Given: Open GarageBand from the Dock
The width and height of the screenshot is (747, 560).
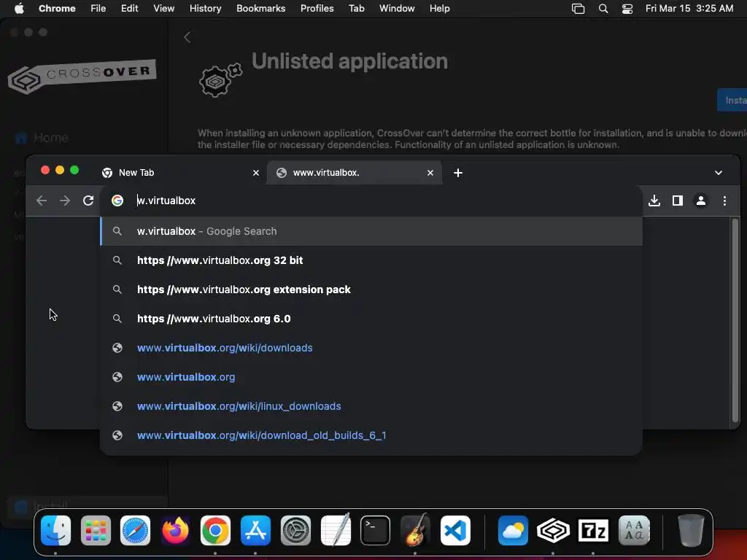Looking at the screenshot, I should (415, 530).
